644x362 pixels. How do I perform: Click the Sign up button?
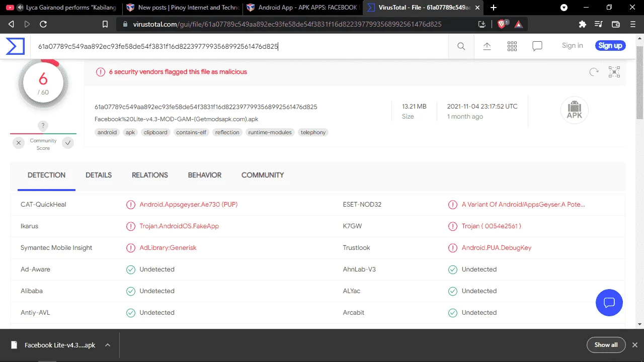pos(610,46)
